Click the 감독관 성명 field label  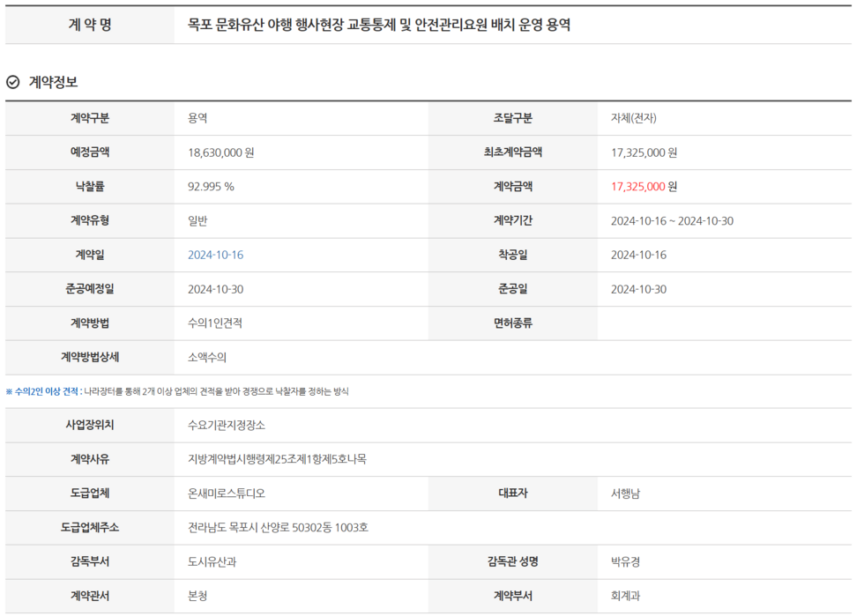coord(513,561)
